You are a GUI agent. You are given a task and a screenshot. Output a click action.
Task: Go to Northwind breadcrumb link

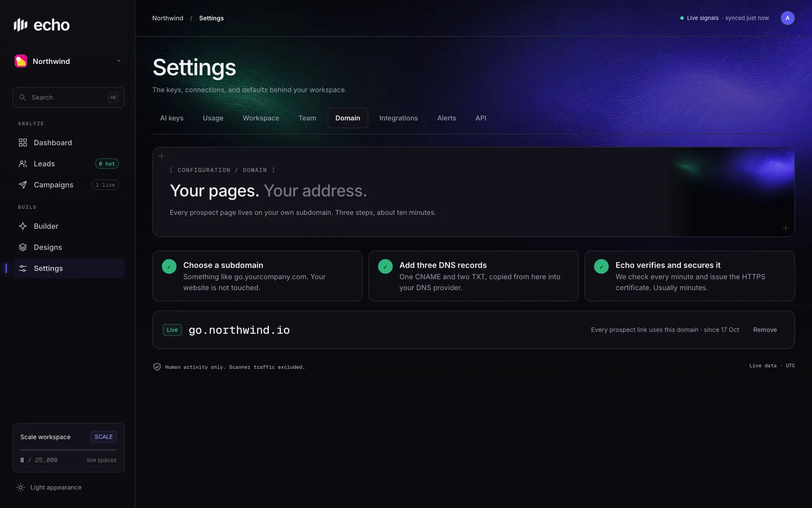pyautogui.click(x=168, y=18)
